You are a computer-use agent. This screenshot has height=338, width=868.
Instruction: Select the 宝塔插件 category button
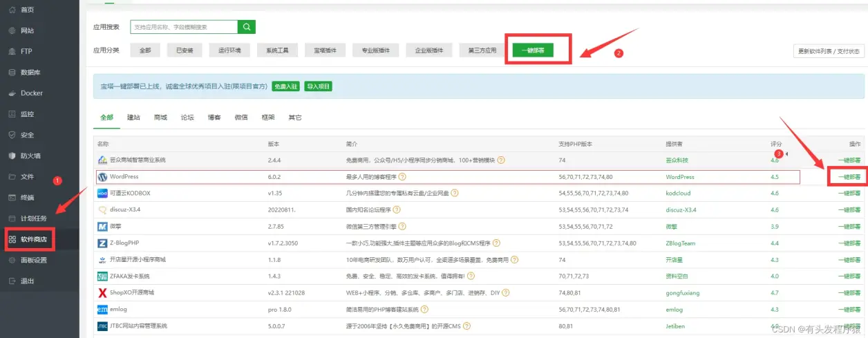(325, 50)
